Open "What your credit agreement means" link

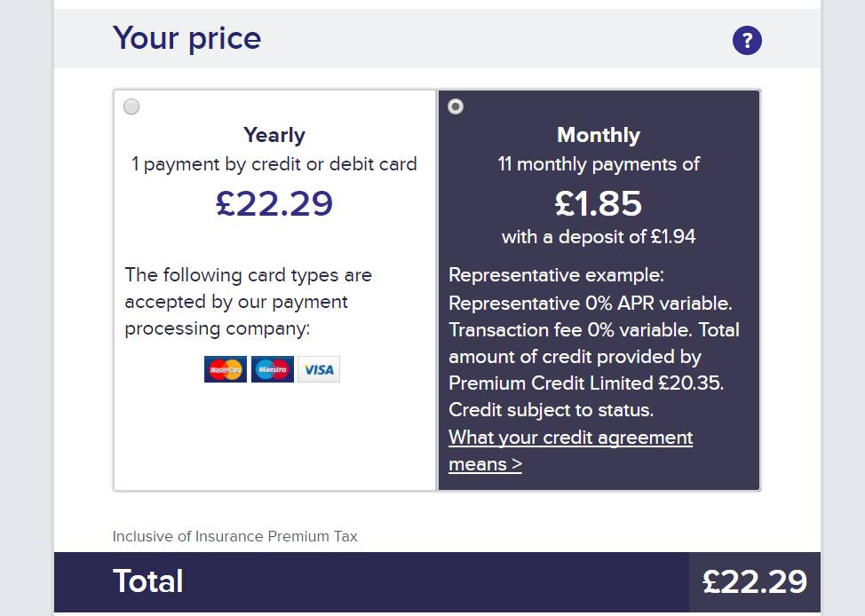[x=570, y=451]
